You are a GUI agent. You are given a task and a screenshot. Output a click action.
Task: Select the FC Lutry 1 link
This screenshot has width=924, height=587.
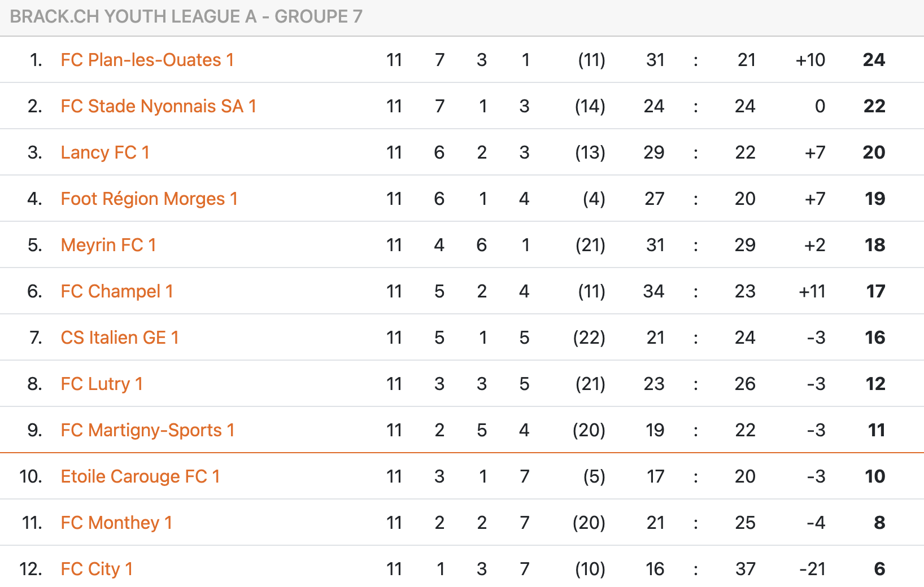click(x=102, y=384)
